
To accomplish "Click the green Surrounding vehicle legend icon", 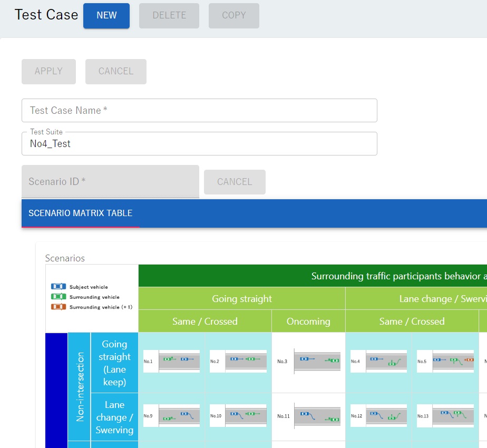I will 58,297.
